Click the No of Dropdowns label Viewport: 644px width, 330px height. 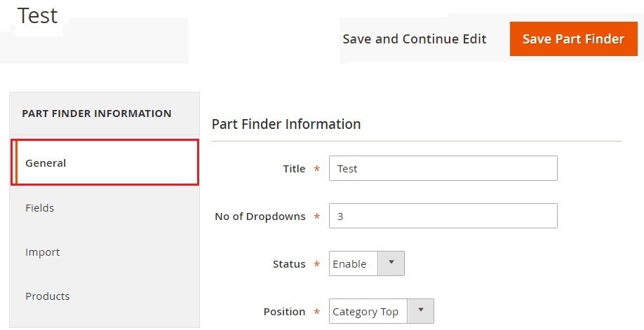click(x=260, y=216)
